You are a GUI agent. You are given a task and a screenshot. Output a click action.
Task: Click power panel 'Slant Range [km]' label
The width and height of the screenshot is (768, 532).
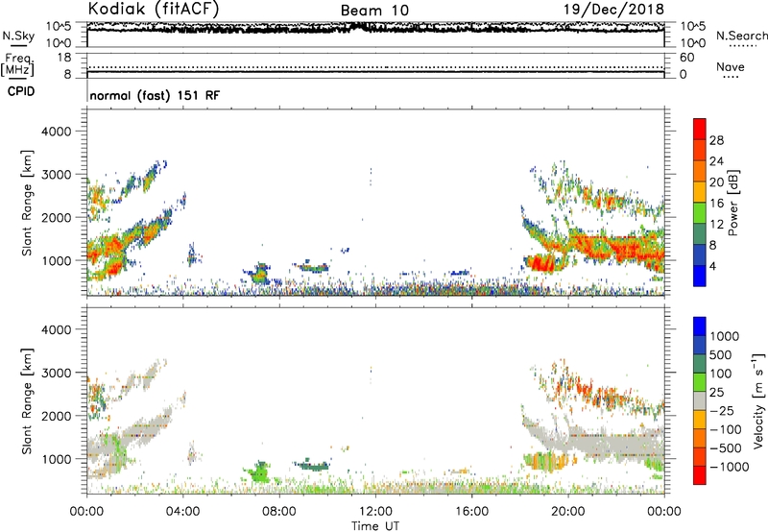pos(27,203)
